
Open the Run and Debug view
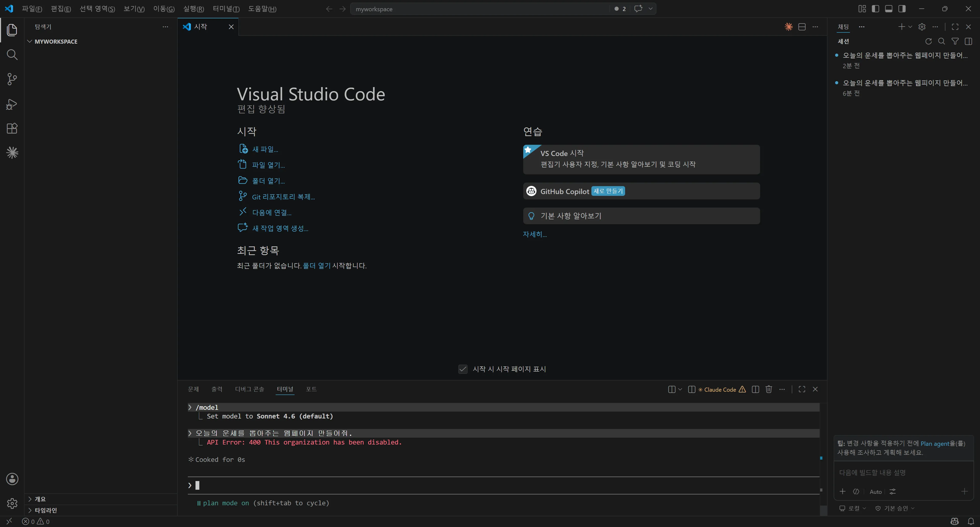[12, 104]
